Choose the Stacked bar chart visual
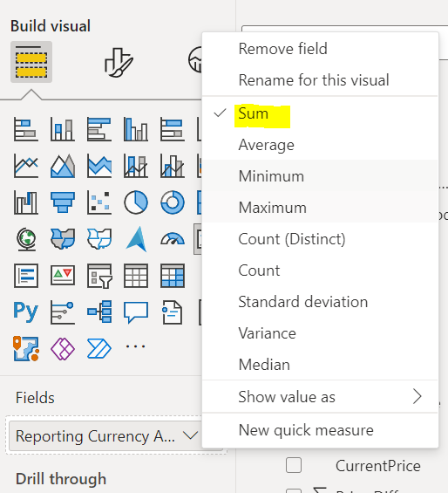Image resolution: width=448 pixels, height=493 pixels. pos(26,129)
